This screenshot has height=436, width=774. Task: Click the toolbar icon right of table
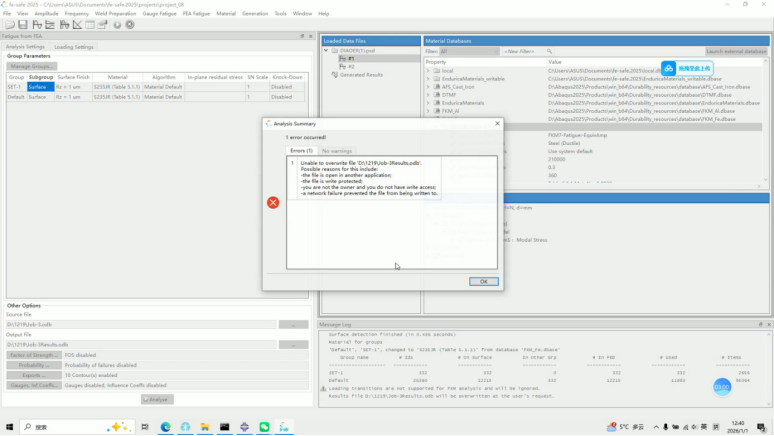(x=102, y=25)
